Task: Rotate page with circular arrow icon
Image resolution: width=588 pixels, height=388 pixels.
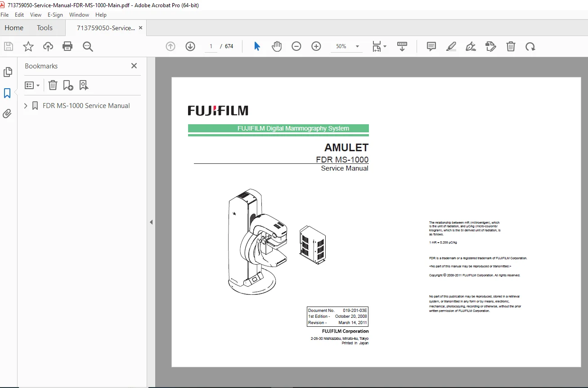Action: 530,46
